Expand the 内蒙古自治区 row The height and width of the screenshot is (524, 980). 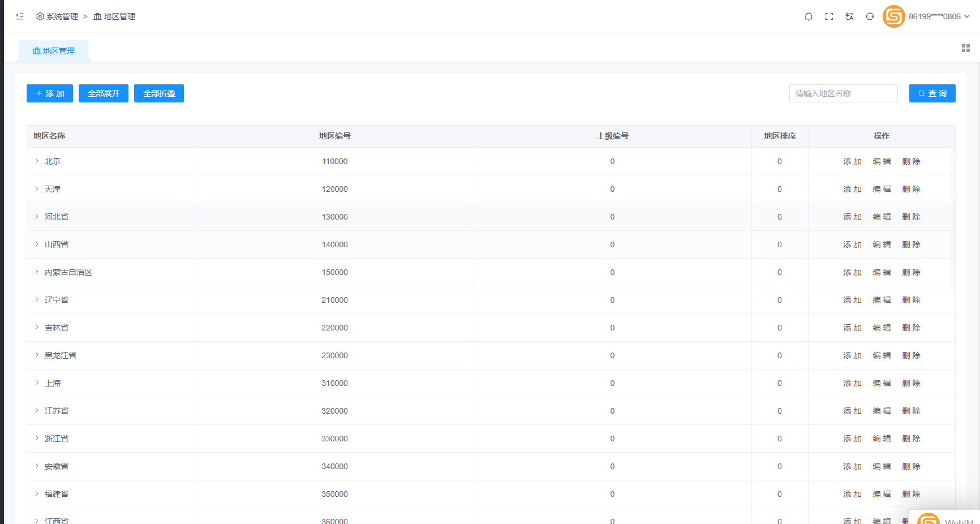point(37,272)
